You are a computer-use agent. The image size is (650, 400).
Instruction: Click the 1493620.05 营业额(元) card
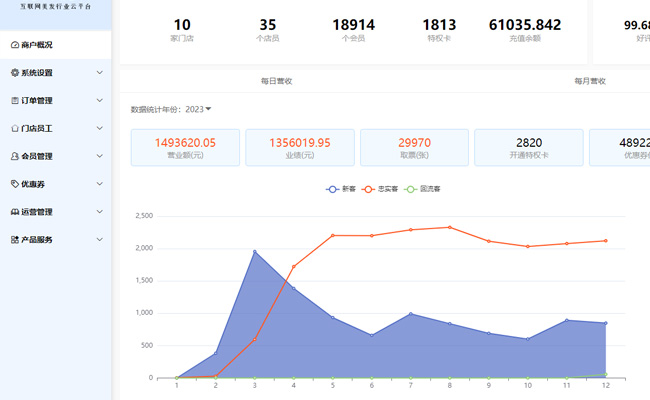coord(185,148)
